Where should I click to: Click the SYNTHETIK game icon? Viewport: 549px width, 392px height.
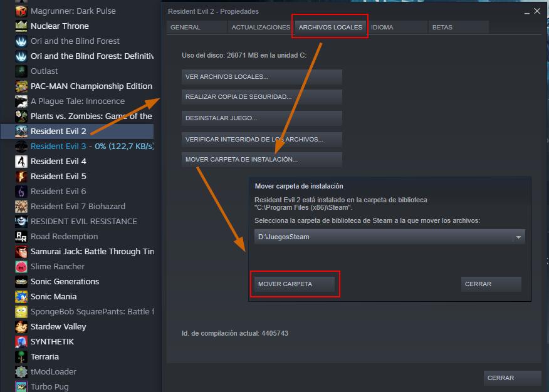[x=21, y=342]
